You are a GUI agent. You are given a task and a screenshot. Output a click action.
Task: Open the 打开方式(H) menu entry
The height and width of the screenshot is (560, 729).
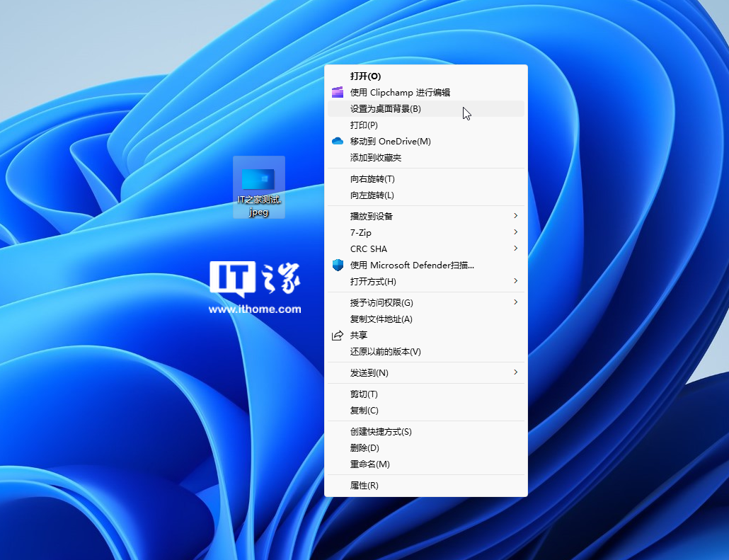[x=426, y=281]
